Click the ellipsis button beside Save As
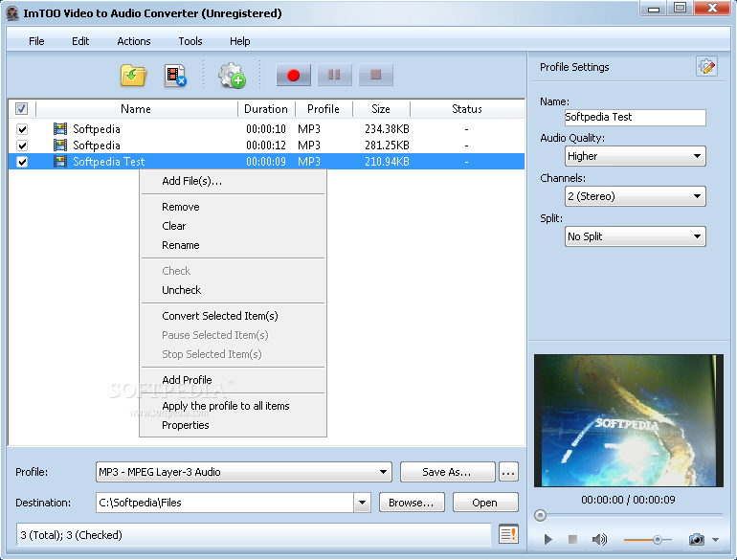 click(508, 472)
